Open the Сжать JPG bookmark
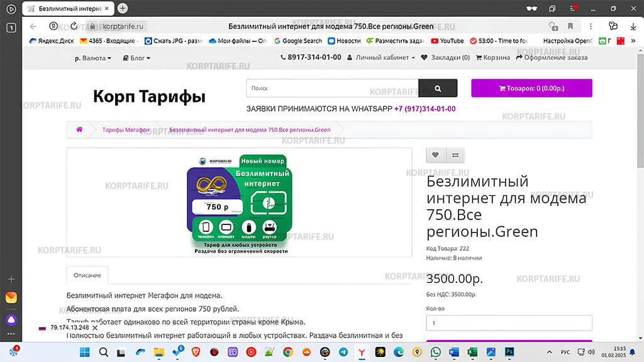Image resolution: width=644 pixels, height=362 pixels. pyautogui.click(x=174, y=41)
